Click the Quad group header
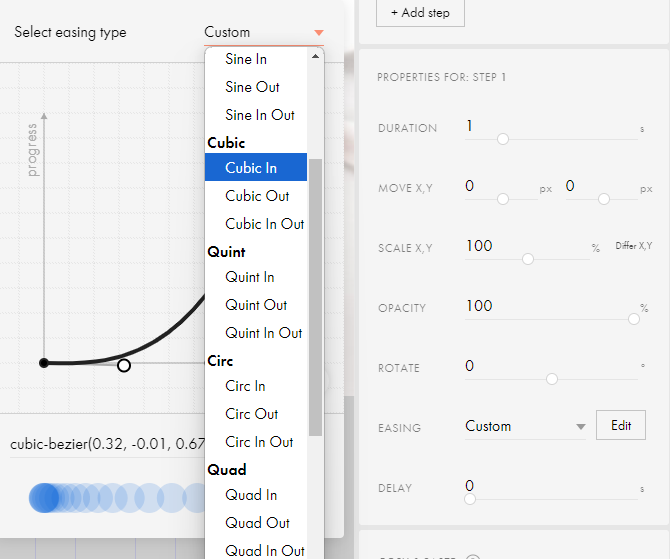Image resolution: width=670 pixels, height=559 pixels. 227,470
